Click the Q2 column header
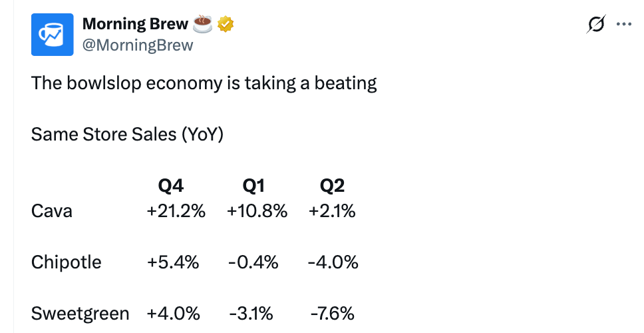This screenshot has height=333, width=644. pos(332,186)
